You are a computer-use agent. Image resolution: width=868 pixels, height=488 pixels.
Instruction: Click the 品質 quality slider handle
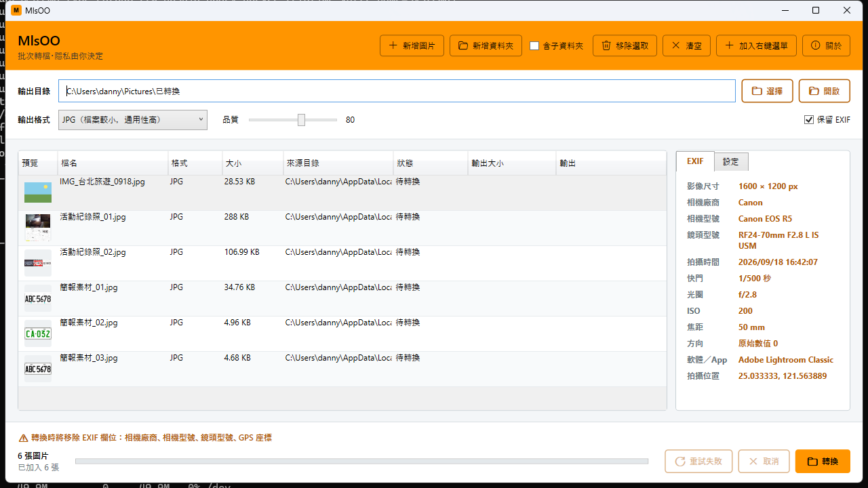click(x=301, y=120)
